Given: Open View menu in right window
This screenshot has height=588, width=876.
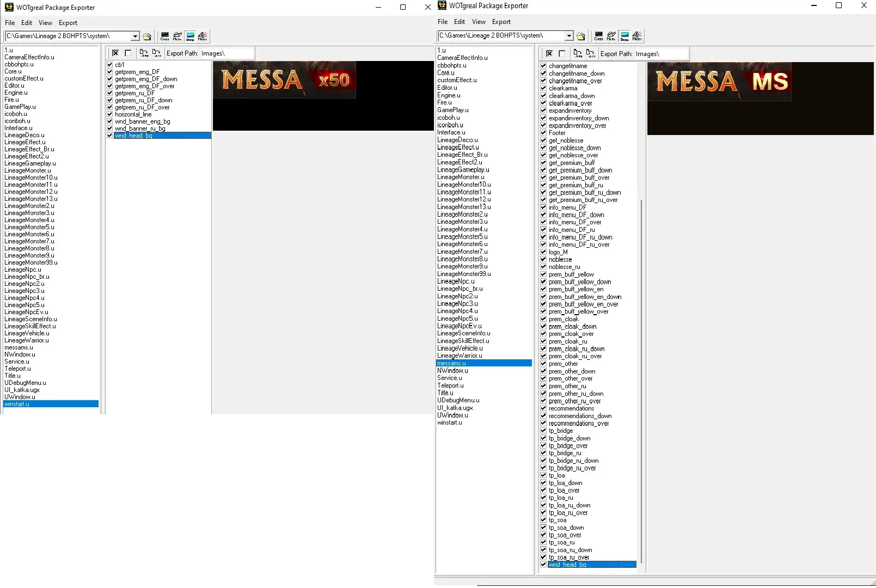Looking at the screenshot, I should tap(479, 22).
